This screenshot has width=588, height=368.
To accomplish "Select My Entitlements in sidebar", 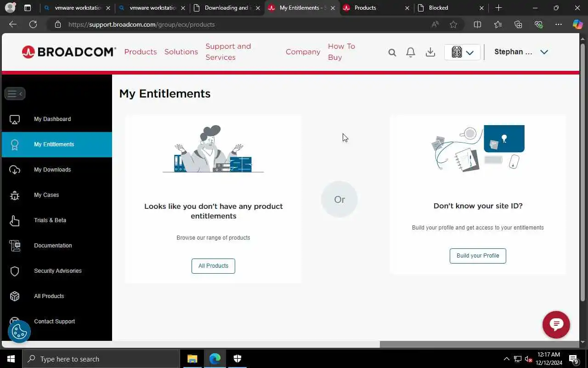I will point(57,144).
